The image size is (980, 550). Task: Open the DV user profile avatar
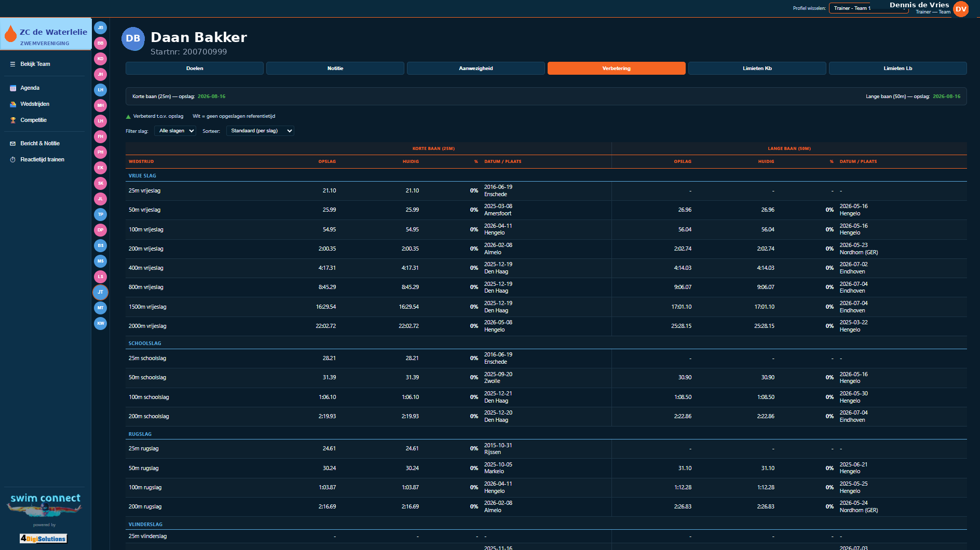(961, 9)
